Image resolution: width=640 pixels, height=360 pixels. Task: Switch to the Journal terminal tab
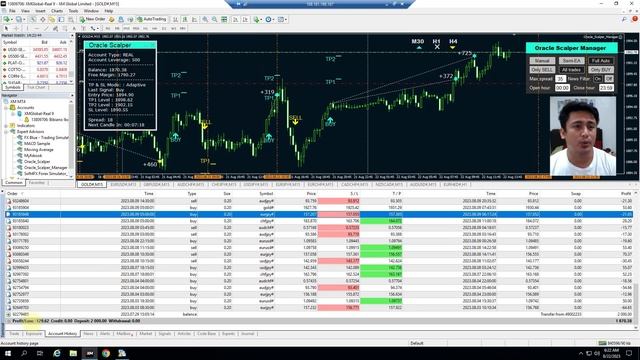point(248,334)
